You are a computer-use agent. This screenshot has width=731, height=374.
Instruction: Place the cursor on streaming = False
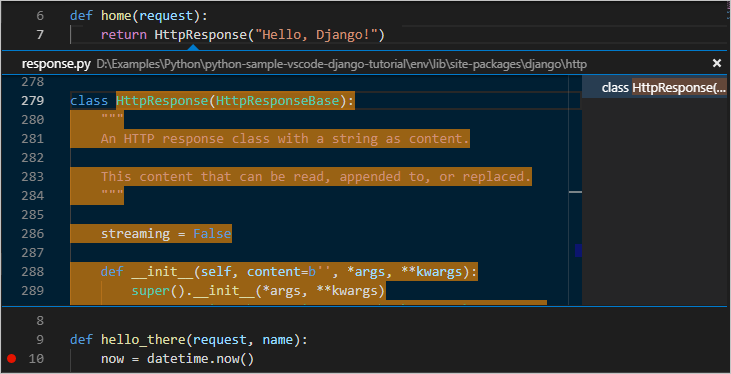[x=166, y=233]
